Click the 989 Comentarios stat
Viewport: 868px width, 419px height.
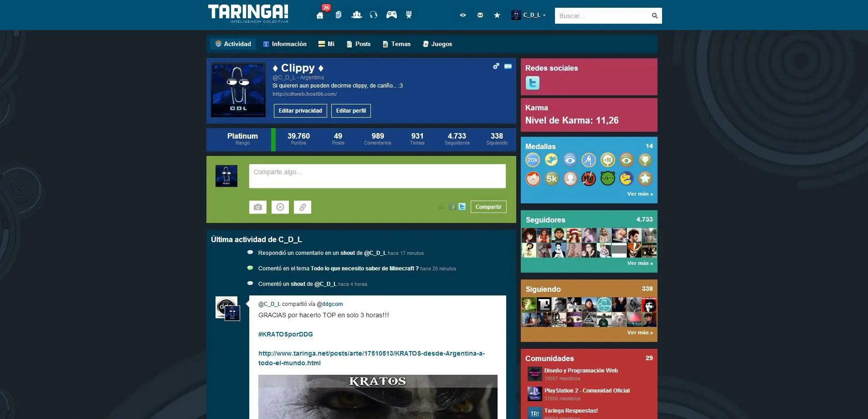[378, 139]
